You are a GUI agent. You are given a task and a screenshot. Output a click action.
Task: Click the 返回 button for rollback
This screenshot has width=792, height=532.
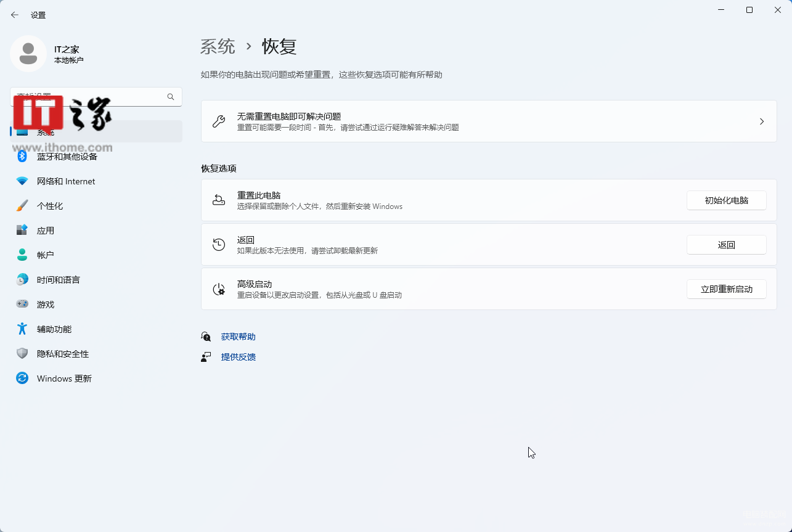pos(727,245)
